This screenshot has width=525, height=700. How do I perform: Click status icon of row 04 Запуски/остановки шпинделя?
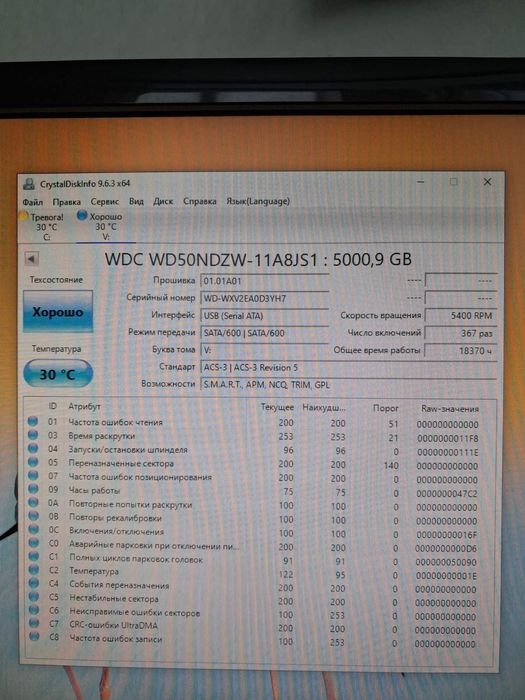[33, 448]
